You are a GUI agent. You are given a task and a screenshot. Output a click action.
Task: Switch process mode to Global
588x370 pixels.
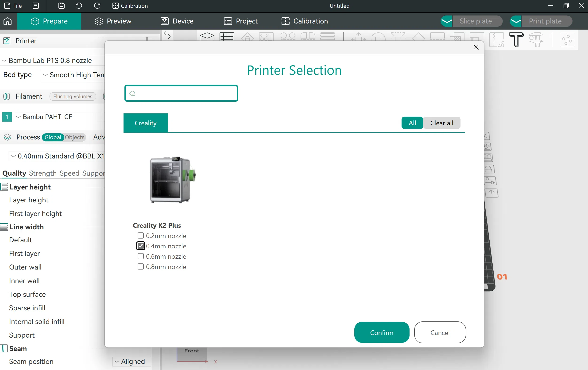click(53, 137)
